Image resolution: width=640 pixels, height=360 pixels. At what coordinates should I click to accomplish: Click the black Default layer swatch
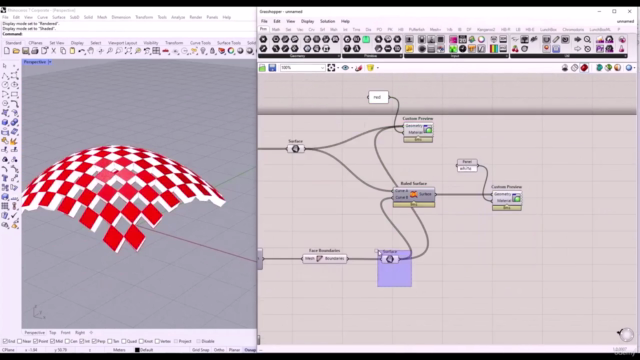137,350
